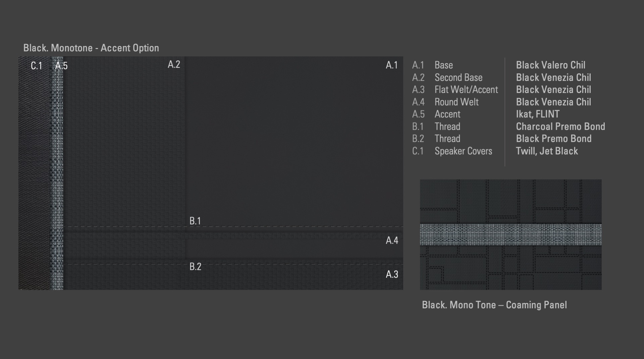Click the light accent band in Coaming Panel
This screenshot has width=644, height=359.
[511, 235]
